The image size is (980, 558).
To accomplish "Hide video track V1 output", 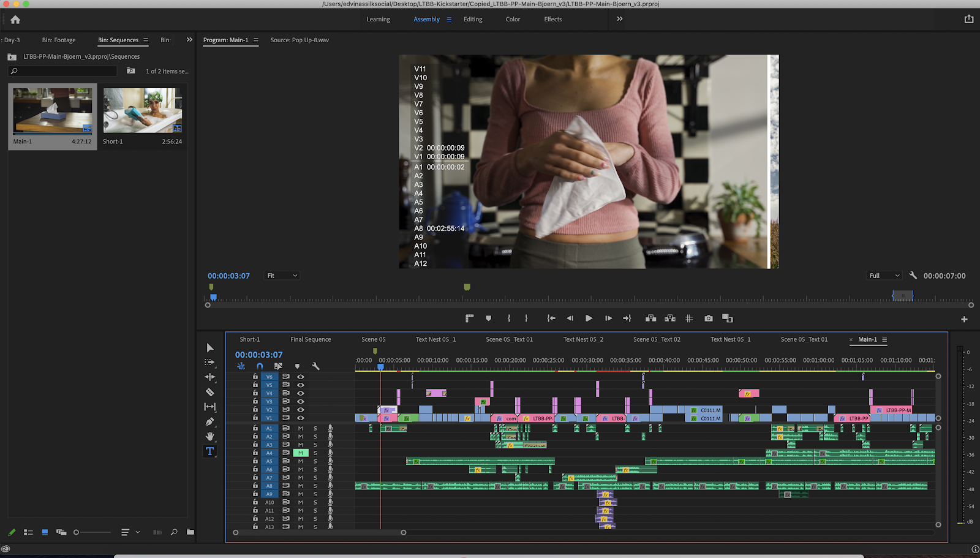I will point(301,418).
